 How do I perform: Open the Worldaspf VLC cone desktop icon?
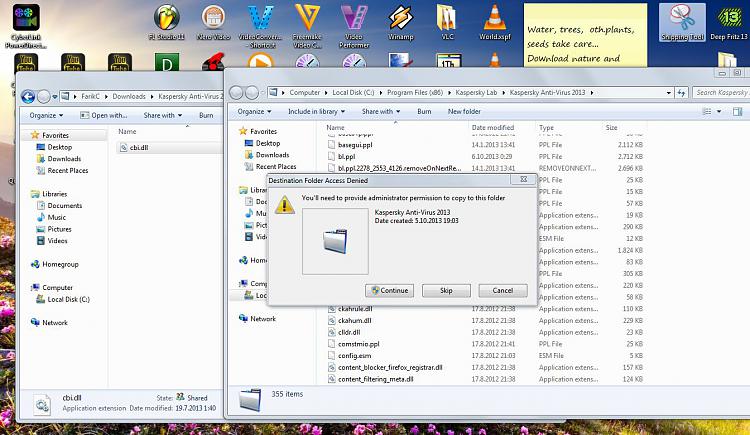point(495,22)
